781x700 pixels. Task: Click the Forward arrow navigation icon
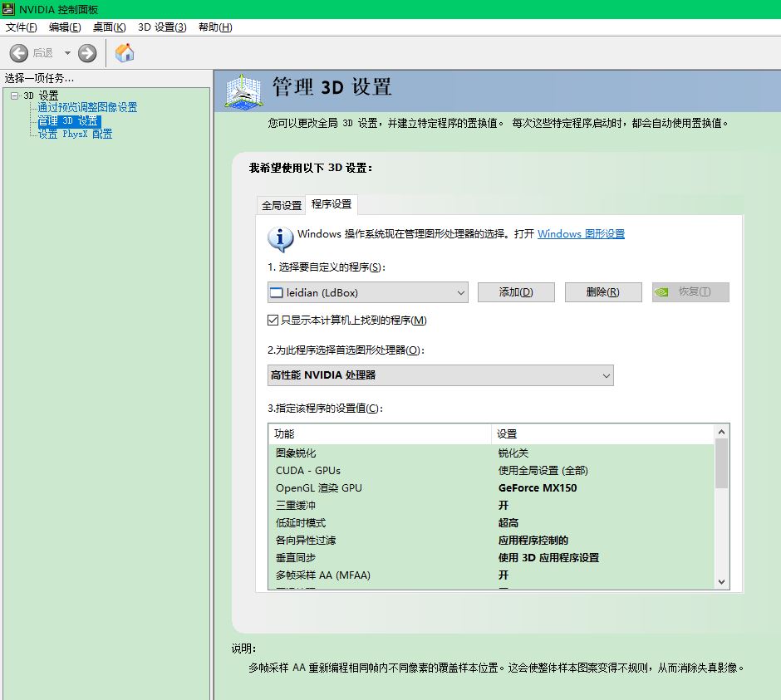[87, 53]
